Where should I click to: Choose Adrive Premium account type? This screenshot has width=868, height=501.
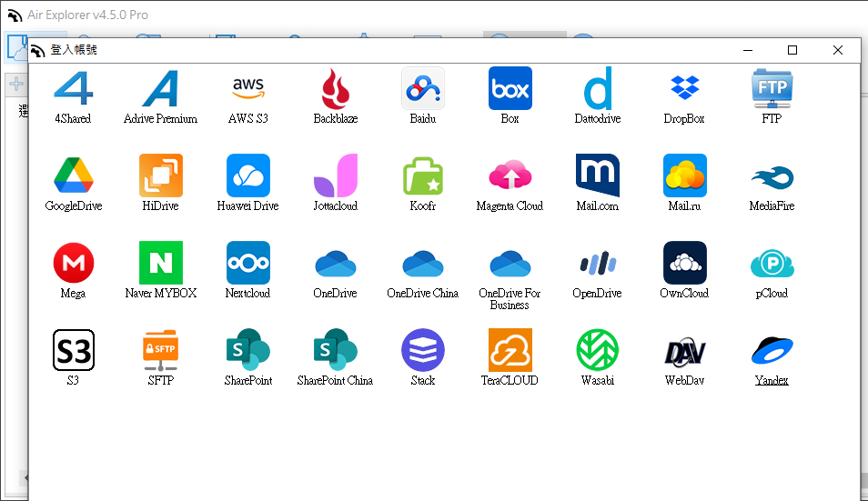160,88
